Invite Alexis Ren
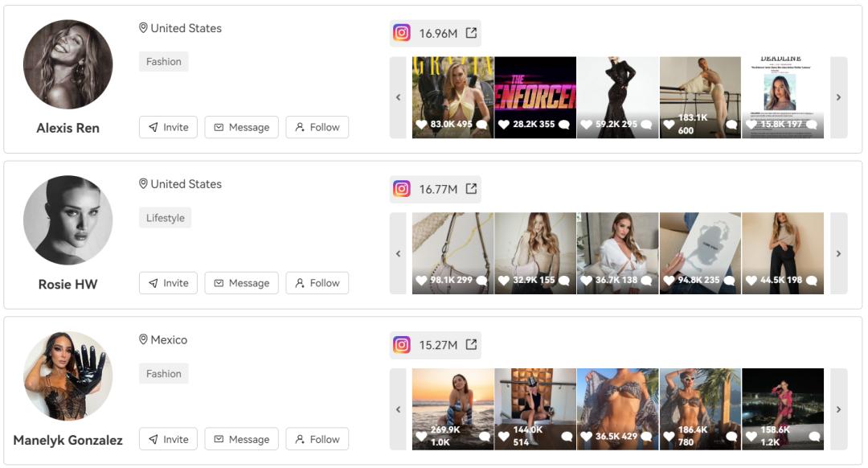The height and width of the screenshot is (468, 868). pos(168,127)
